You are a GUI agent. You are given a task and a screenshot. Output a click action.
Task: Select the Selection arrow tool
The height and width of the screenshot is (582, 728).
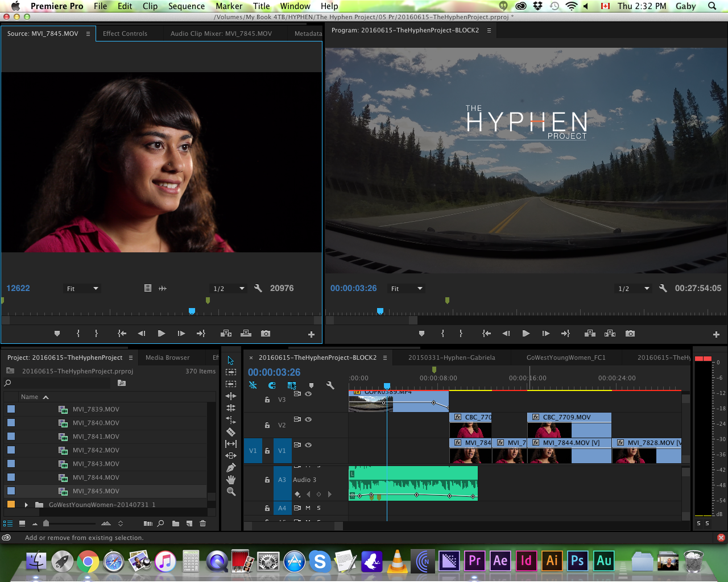click(230, 360)
